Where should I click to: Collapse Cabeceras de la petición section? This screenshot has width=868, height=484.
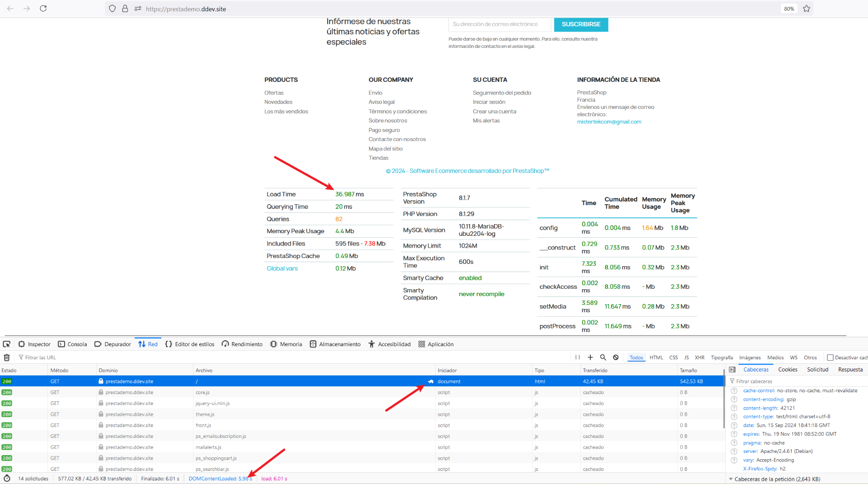pos(731,479)
